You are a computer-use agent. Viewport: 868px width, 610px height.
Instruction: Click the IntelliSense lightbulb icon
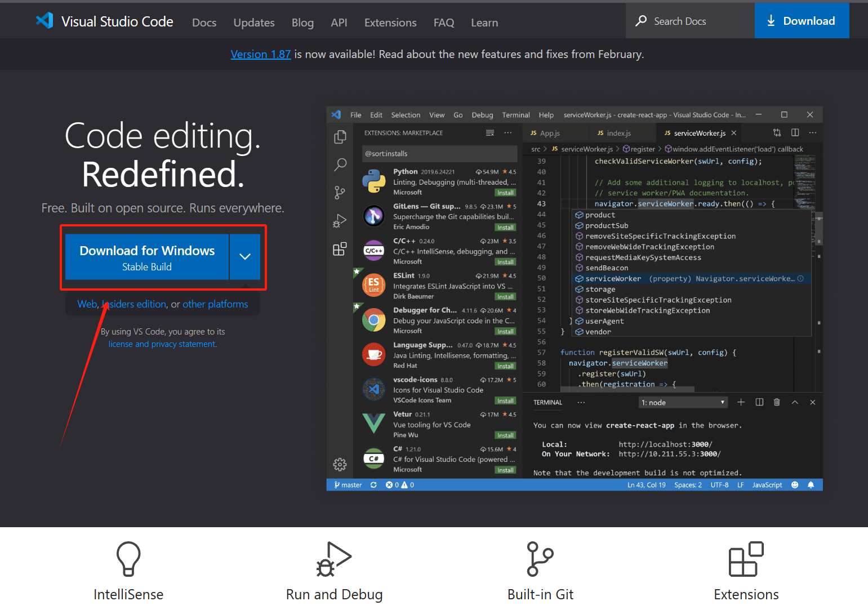point(128,559)
